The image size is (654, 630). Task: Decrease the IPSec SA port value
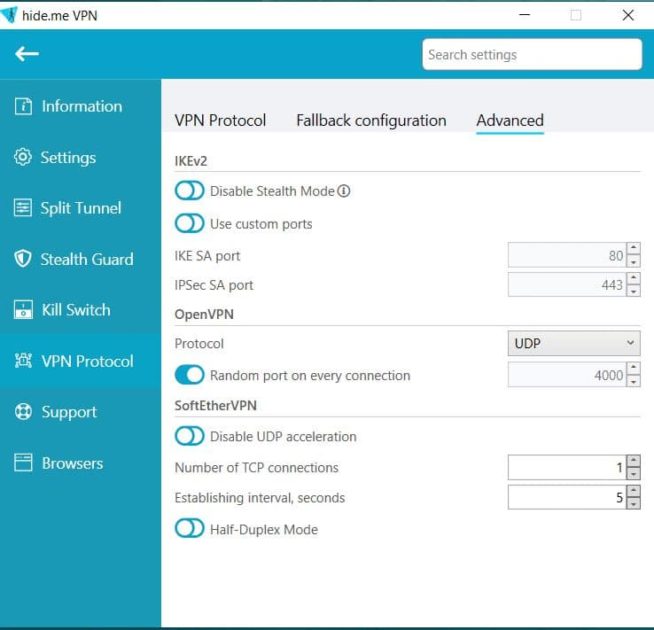(634, 291)
